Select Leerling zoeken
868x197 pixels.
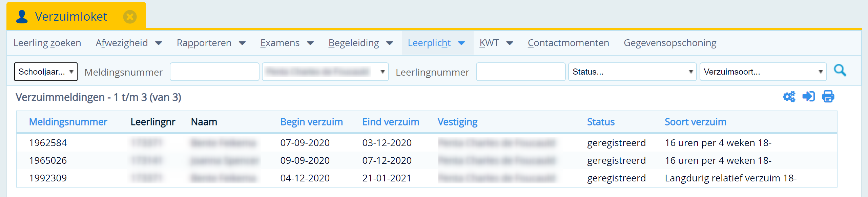coord(47,43)
